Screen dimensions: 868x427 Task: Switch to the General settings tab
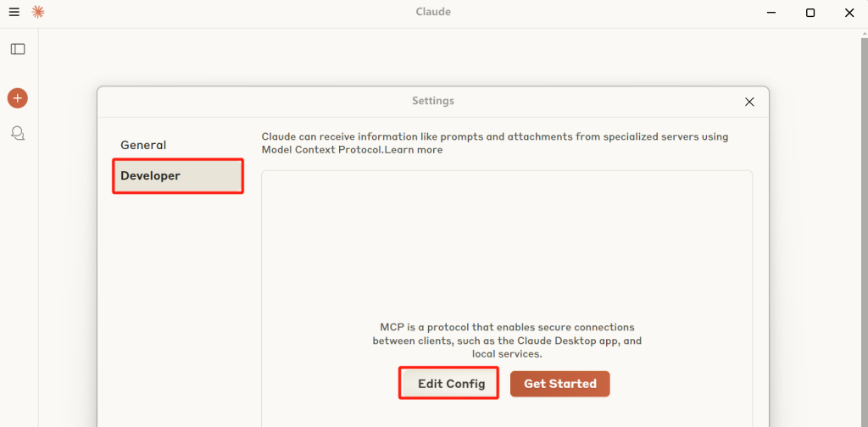point(143,145)
